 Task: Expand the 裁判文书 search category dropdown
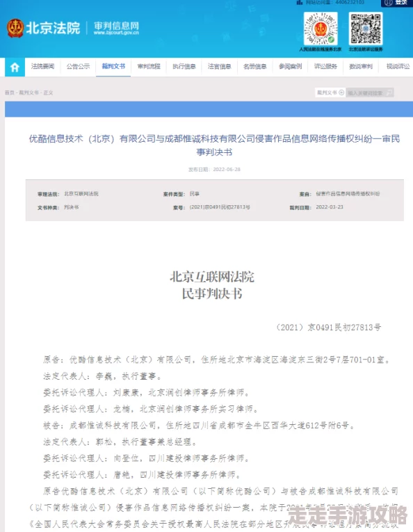coord(330,92)
